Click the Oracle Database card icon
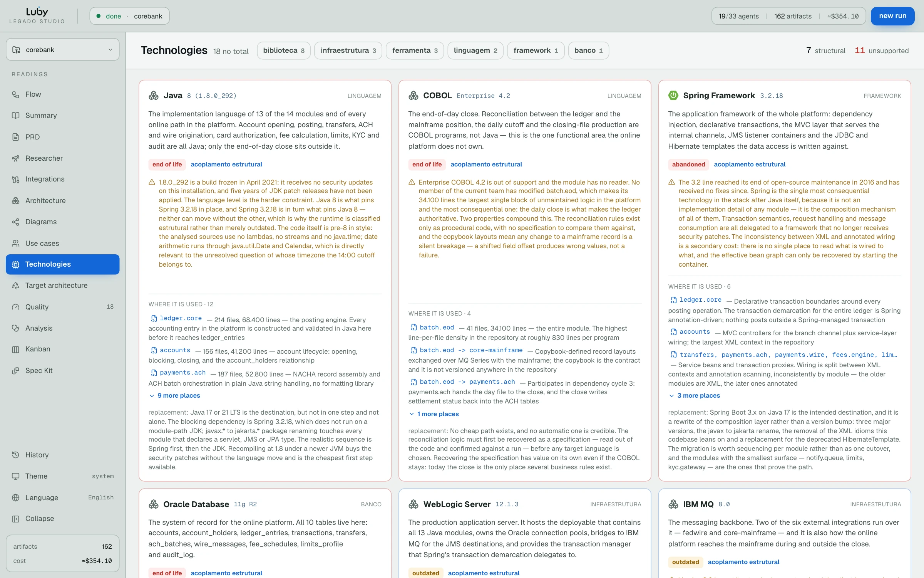924x578 pixels. click(x=154, y=504)
